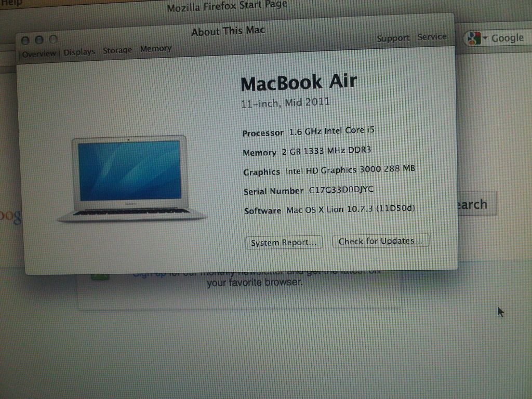Click the memory text 2 GB 1333 MHz DDR3
Viewport: 532px width, 399px height.
click(326, 151)
